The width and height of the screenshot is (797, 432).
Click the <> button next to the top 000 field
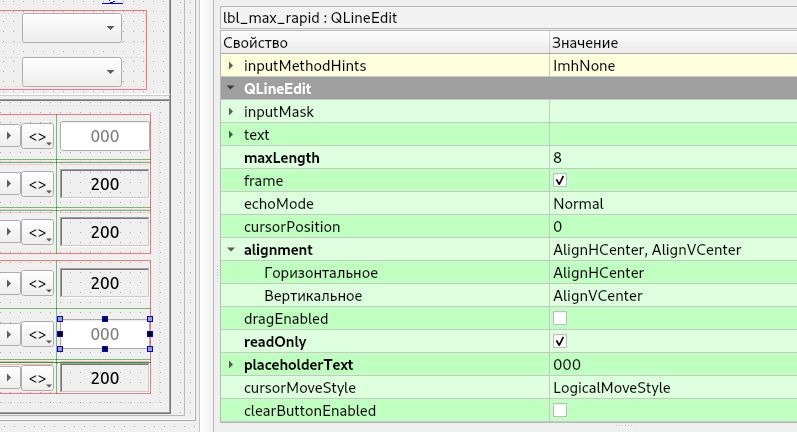point(38,136)
